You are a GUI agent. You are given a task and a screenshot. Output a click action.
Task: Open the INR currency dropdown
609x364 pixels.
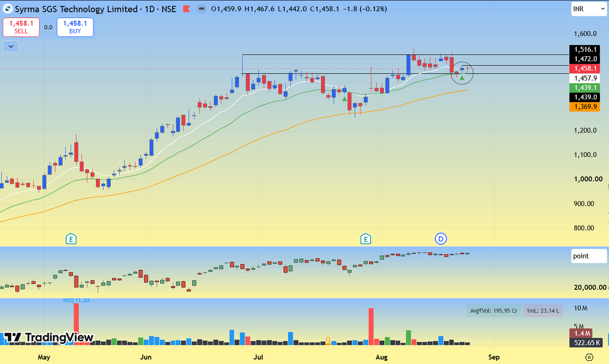click(x=589, y=9)
